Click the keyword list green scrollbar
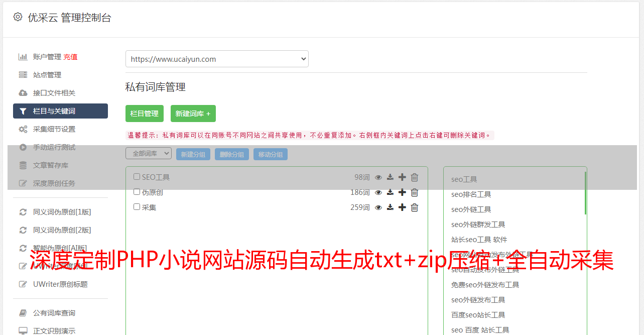Image resolution: width=644 pixels, height=335 pixels. pos(585,193)
